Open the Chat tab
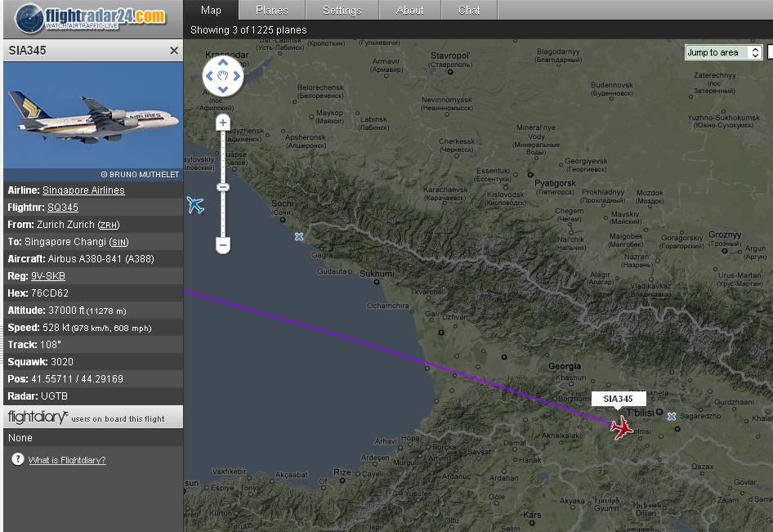The width and height of the screenshot is (773, 532). pos(469,10)
